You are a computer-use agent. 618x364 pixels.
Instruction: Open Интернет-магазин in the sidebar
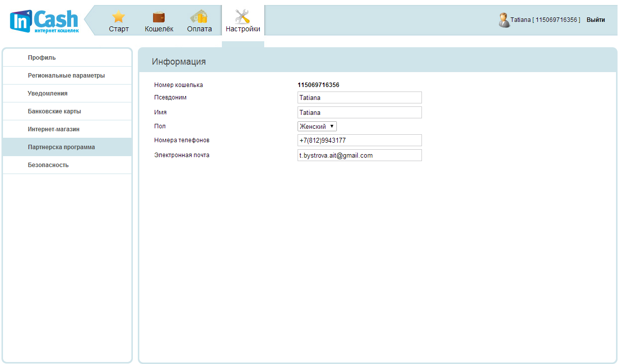tap(67, 129)
